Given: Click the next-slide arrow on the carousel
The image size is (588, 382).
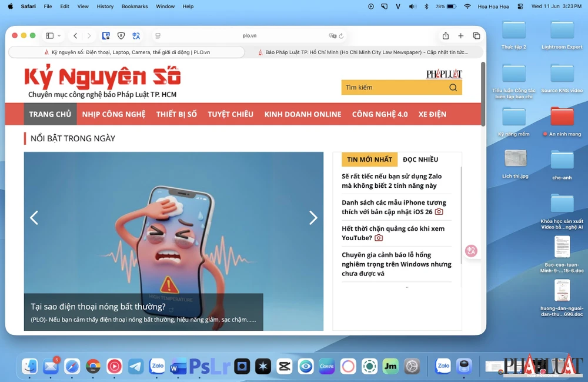Looking at the screenshot, I should pyautogui.click(x=313, y=218).
